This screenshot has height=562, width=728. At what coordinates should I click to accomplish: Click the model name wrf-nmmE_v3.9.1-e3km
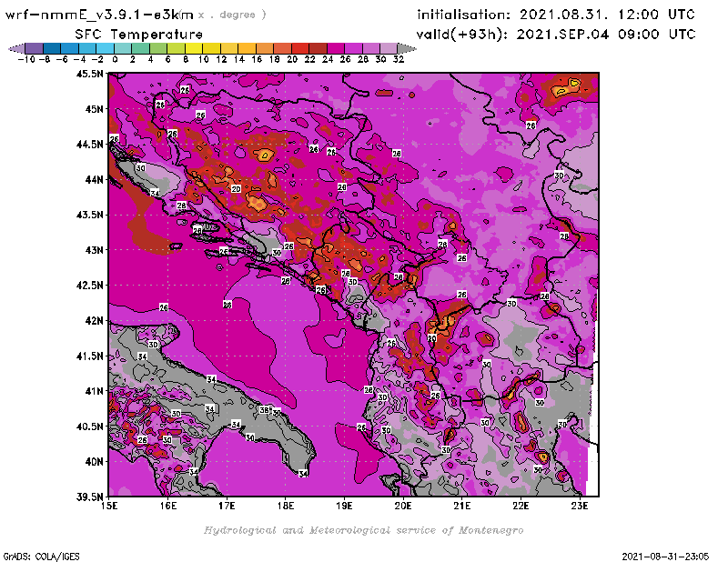tap(99, 15)
